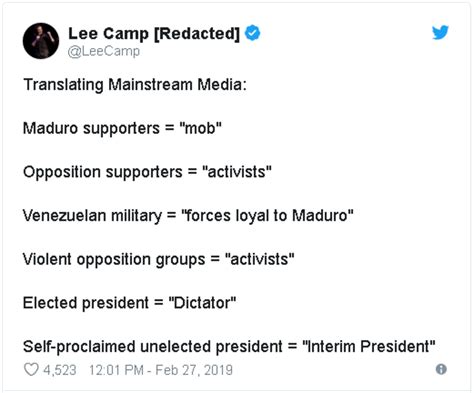
Task: Click the "Interim President" quoted phrase
Action: [x=369, y=346]
